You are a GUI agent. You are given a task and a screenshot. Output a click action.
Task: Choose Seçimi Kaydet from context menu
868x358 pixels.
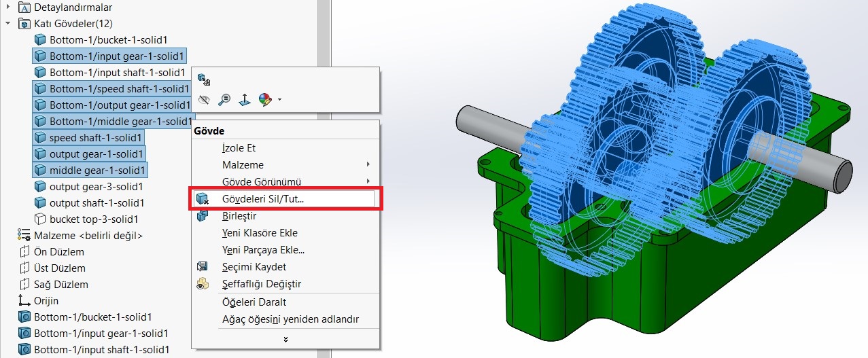(x=254, y=267)
